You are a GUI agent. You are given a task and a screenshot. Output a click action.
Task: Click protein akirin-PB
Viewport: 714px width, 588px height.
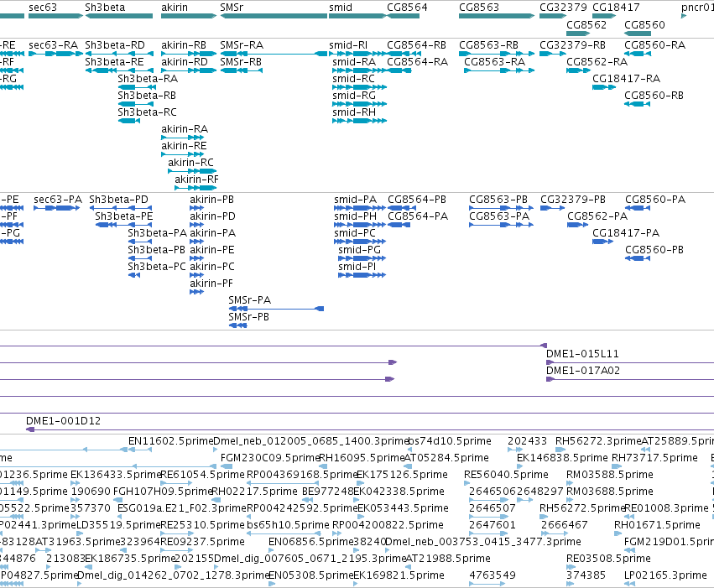click(211, 200)
